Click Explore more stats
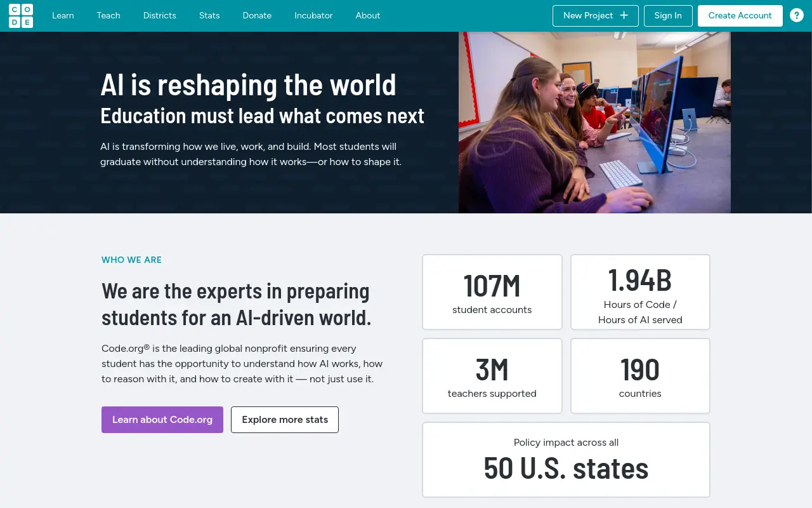This screenshot has width=812, height=508. click(285, 420)
